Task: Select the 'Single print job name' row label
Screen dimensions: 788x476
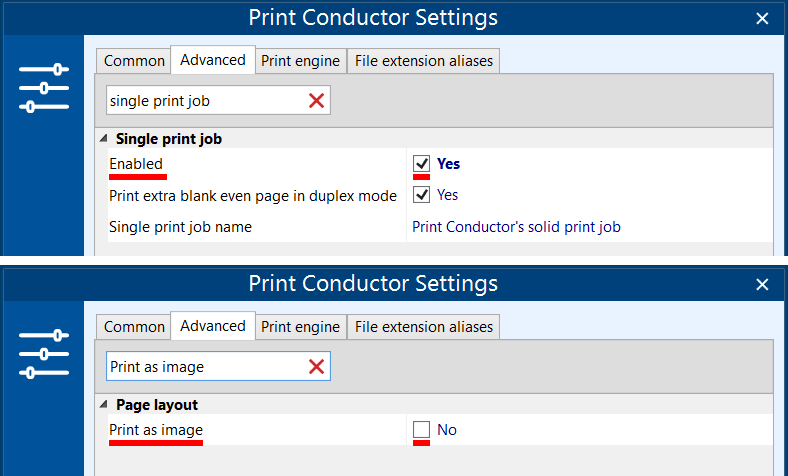Action: (x=180, y=227)
